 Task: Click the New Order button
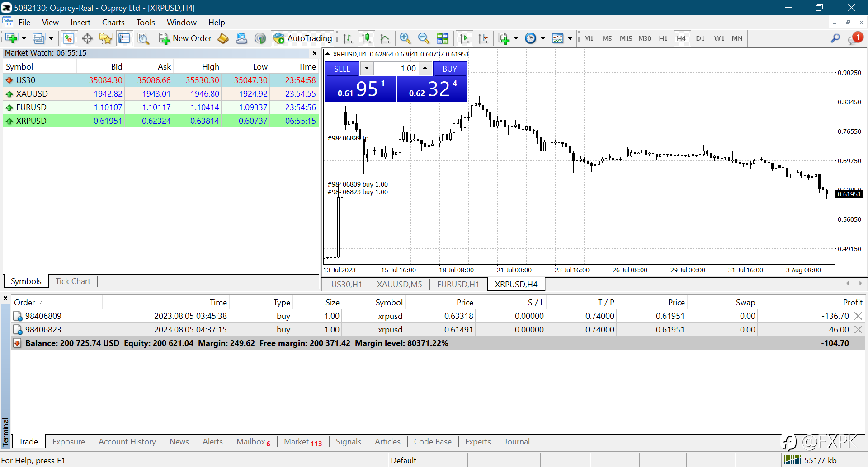[x=185, y=38]
